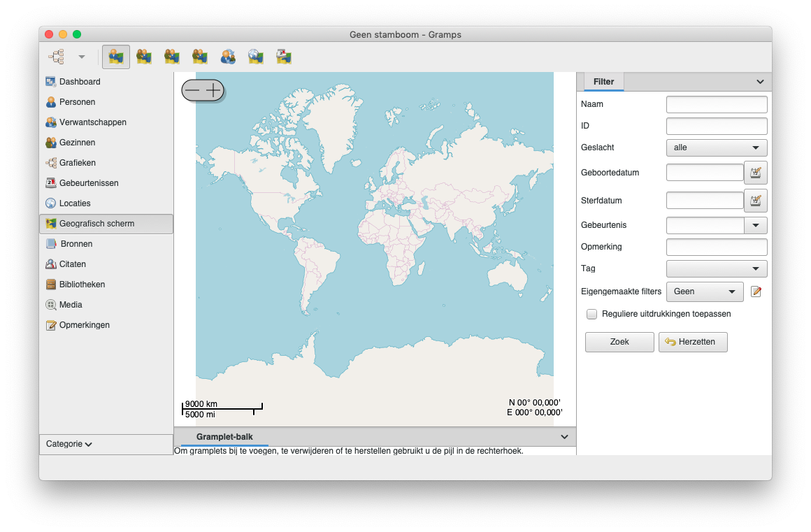Open Dashboard from the sidebar

pos(79,82)
